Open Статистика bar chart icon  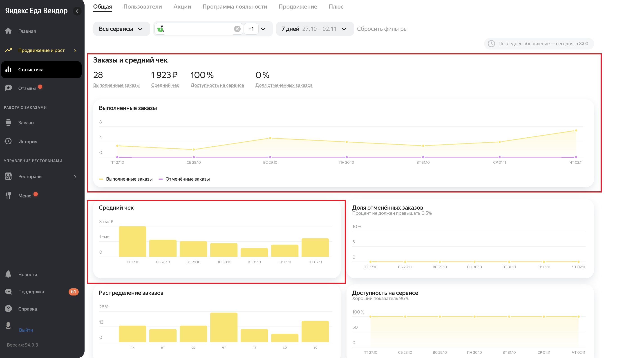pyautogui.click(x=8, y=69)
